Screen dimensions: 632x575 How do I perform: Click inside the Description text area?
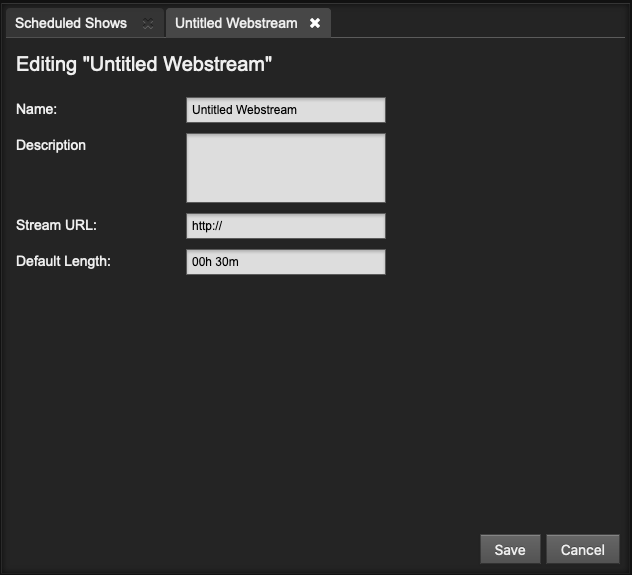[x=285, y=168]
